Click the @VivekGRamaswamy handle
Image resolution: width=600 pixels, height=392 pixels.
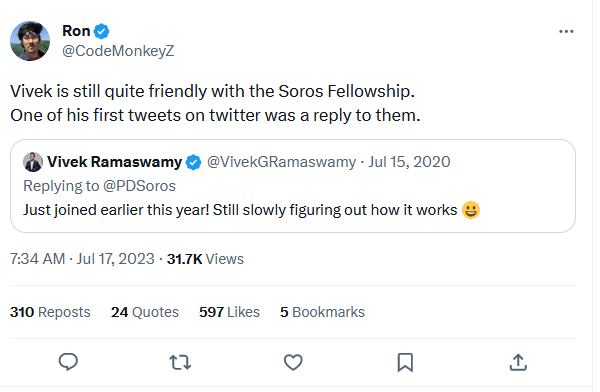click(x=282, y=162)
